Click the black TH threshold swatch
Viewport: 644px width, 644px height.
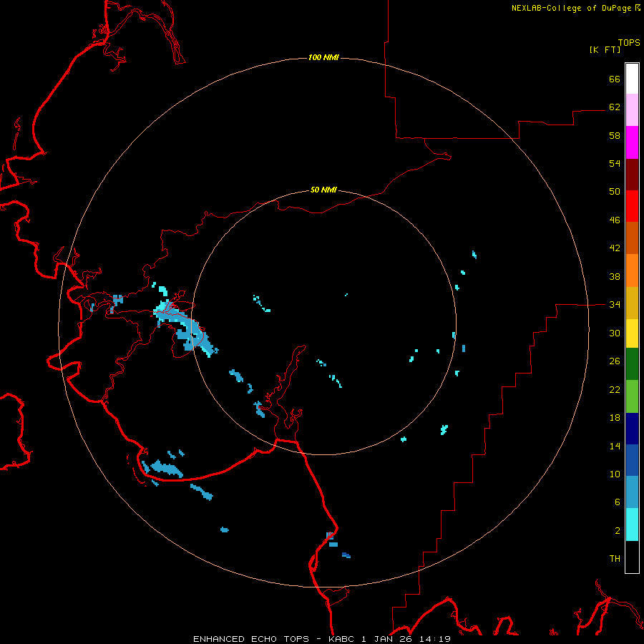632,557
